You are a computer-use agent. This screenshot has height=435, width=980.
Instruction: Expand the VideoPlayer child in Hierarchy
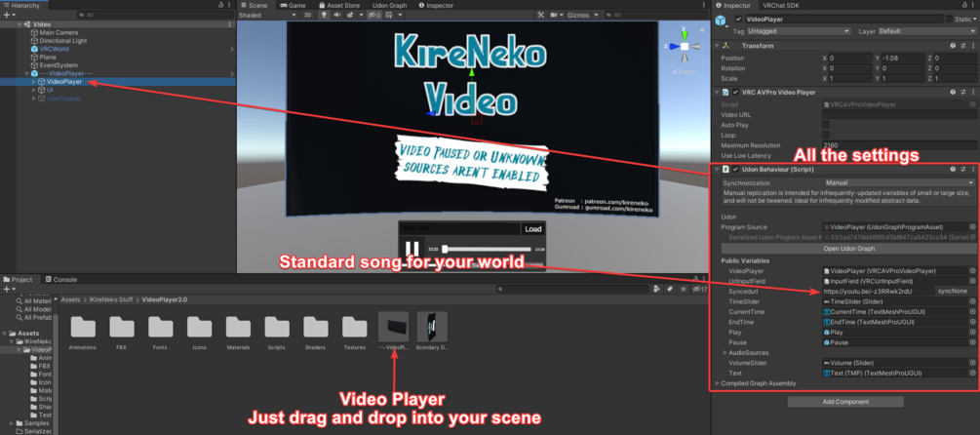tap(34, 81)
